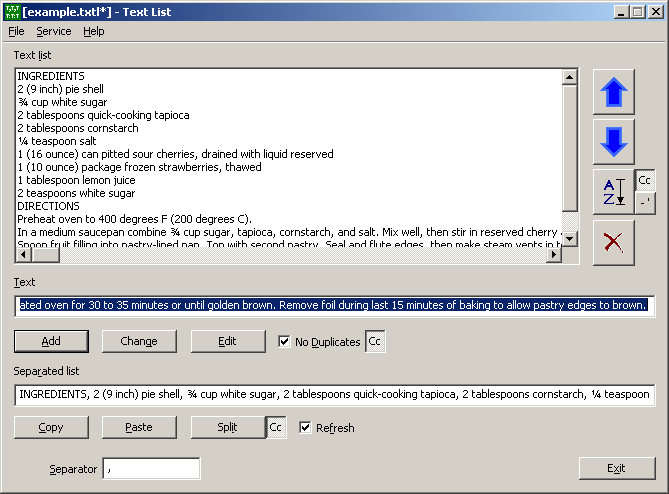Viewport: 669px width, 494px height.
Task: Toggle the Cc button next to No Duplicates
Action: point(375,342)
